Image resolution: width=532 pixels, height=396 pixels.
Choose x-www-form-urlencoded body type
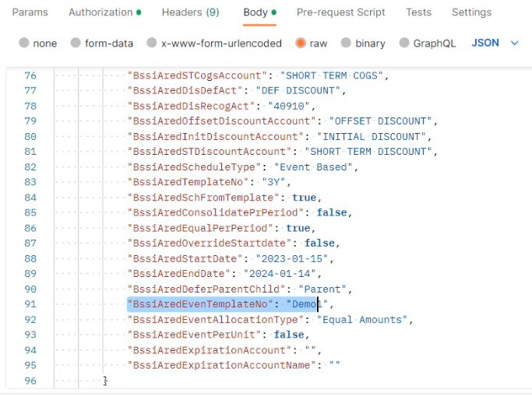point(214,43)
